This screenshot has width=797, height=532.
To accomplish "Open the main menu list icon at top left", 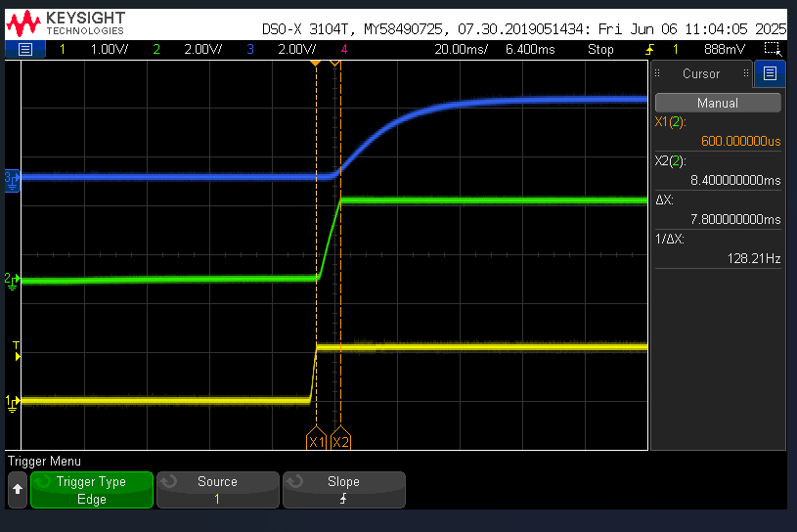I will tap(24, 49).
